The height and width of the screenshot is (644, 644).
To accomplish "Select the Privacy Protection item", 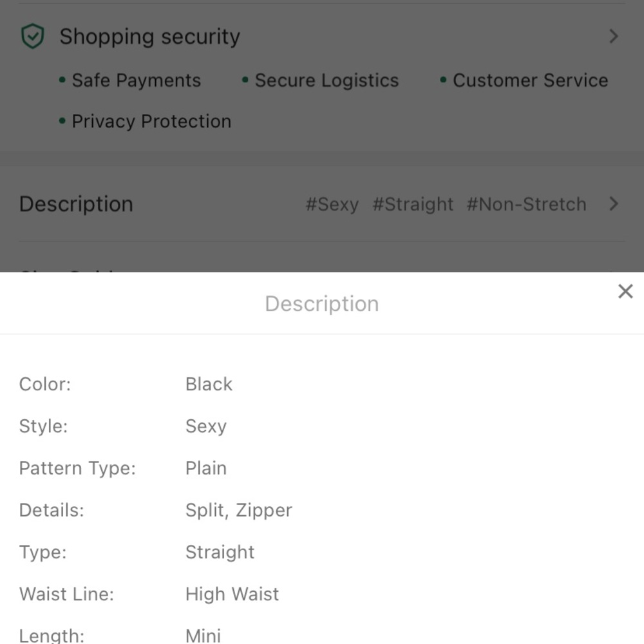I will 145,121.
